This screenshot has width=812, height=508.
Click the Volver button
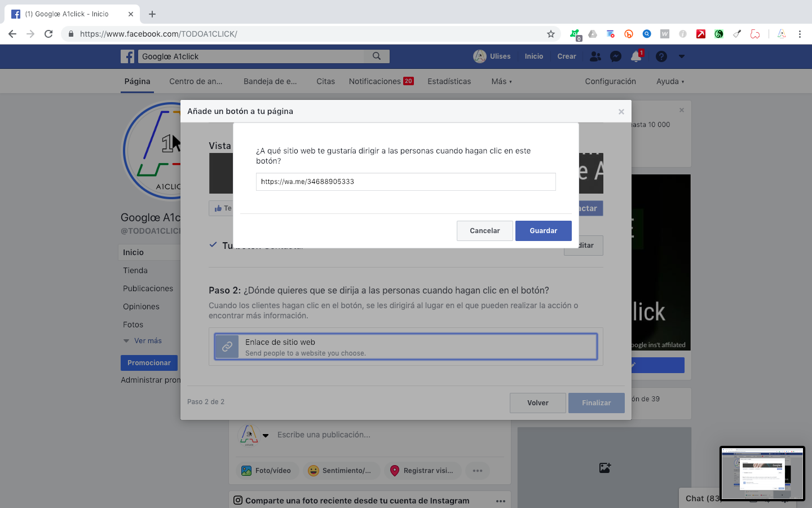(x=537, y=403)
